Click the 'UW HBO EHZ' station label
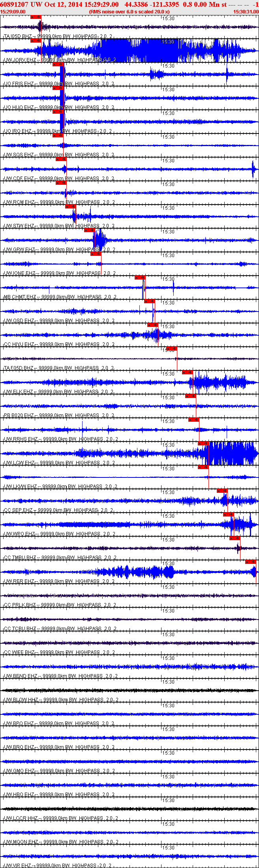The height and width of the screenshot is (868, 259). pyautogui.click(x=19, y=795)
